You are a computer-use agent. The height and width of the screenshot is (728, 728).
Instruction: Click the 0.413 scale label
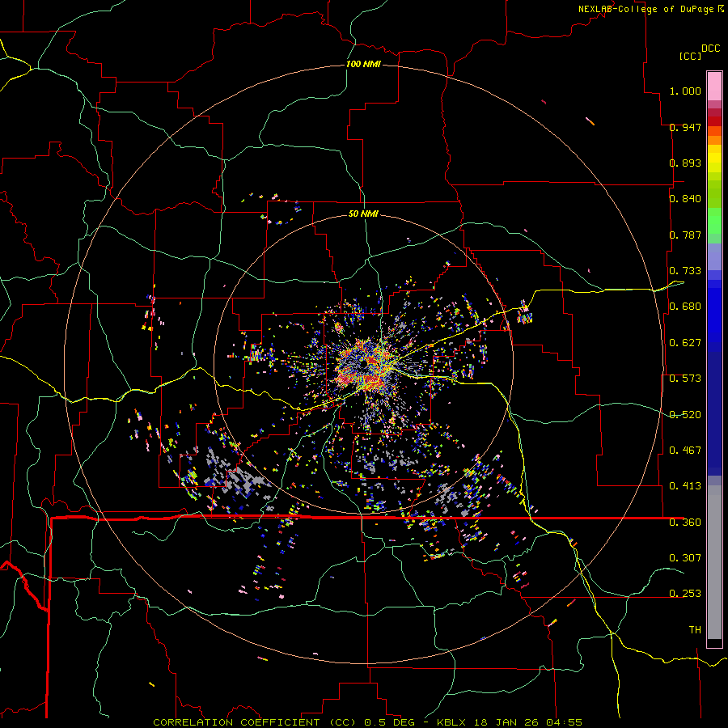(685, 486)
